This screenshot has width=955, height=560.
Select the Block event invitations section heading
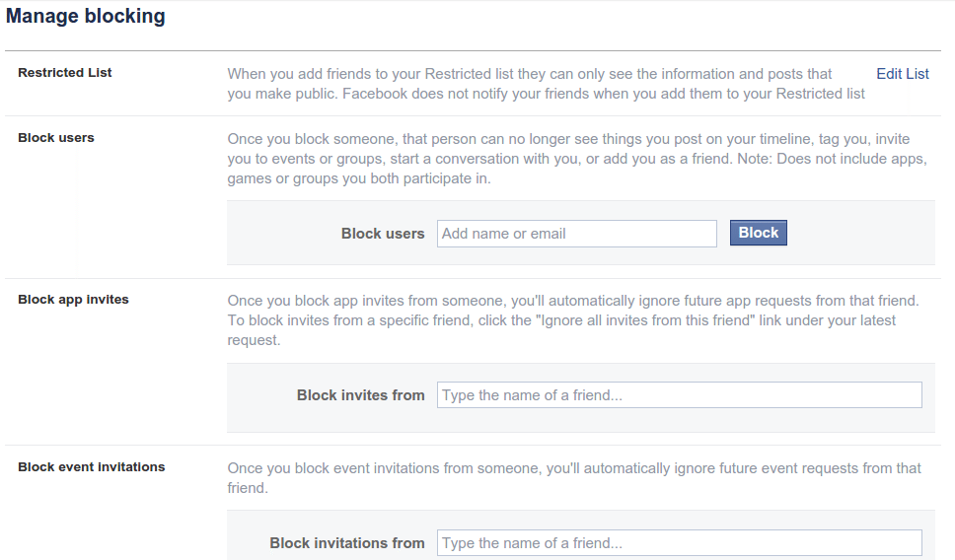92,467
